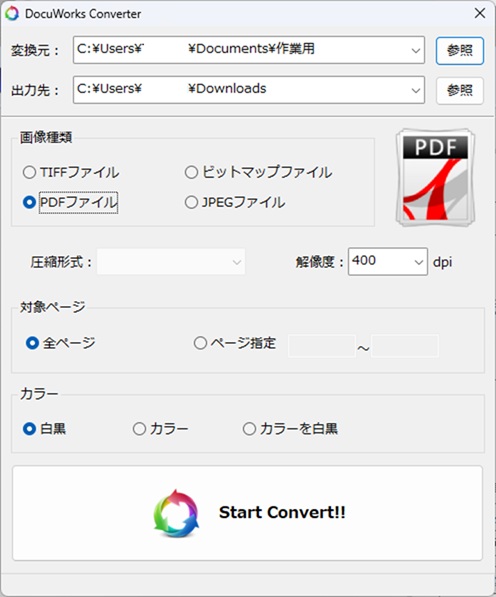
Task: Open the 解像度 resolution dropdown showing 400
Action: pos(388,262)
